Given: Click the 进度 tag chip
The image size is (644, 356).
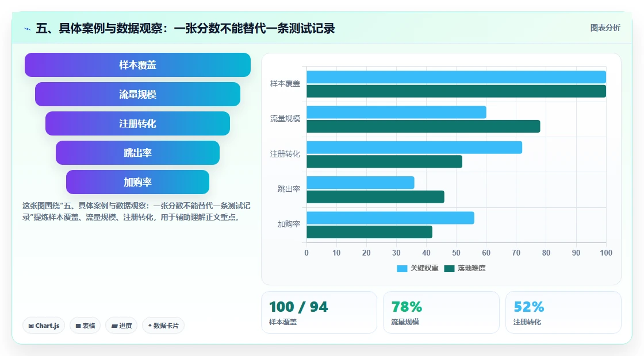Looking at the screenshot, I should [x=121, y=326].
